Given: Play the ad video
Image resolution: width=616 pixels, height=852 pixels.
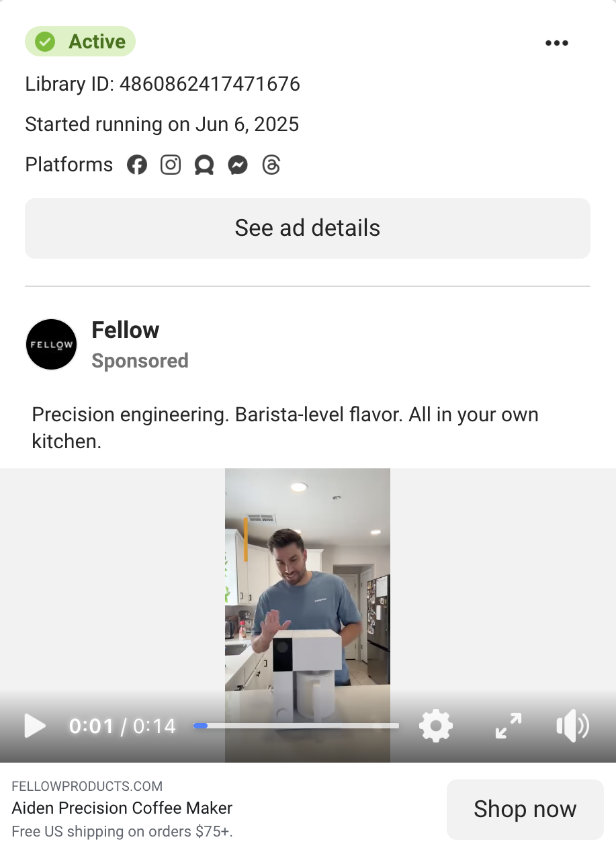Looking at the screenshot, I should click(x=35, y=726).
